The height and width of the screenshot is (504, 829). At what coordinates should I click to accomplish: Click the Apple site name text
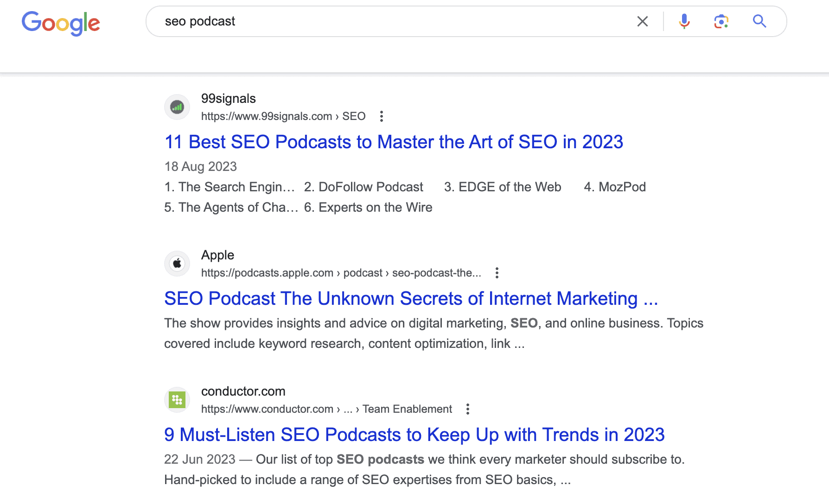(217, 255)
